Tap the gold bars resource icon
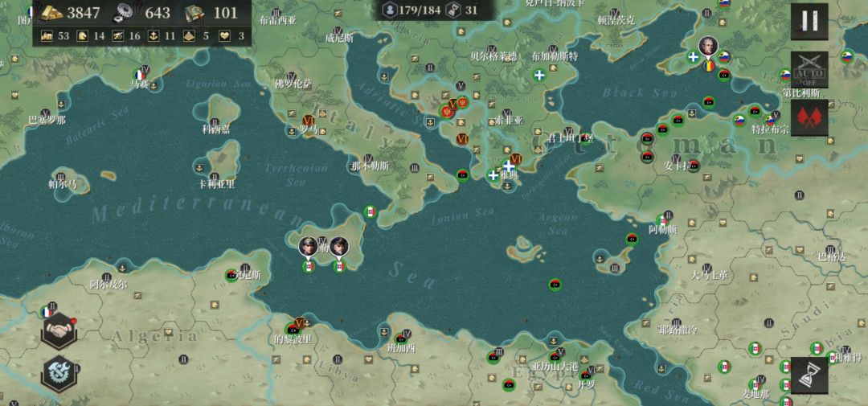Screen dimensions: 868x406 click(x=52, y=13)
